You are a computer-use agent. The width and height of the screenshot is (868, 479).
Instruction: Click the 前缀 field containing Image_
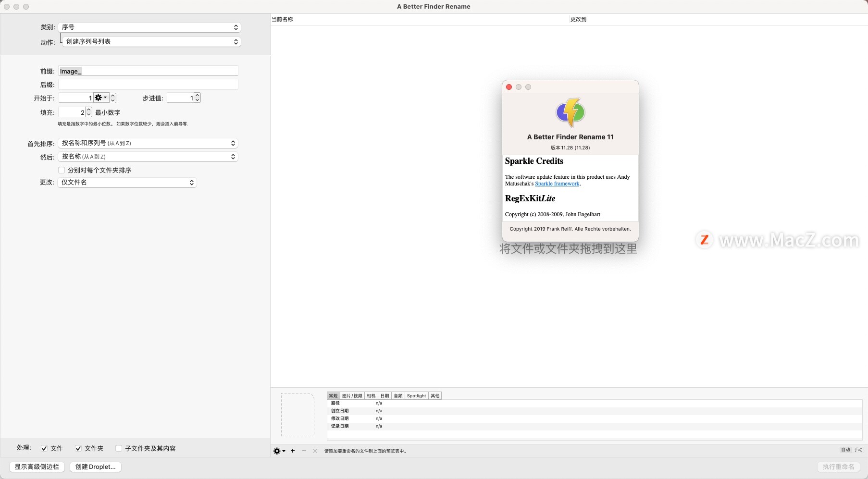[x=148, y=71]
